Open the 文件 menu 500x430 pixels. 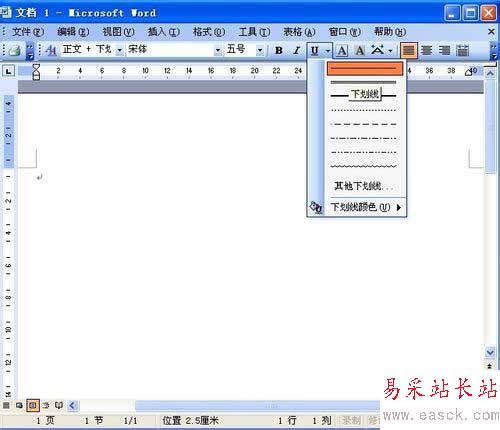[28, 32]
